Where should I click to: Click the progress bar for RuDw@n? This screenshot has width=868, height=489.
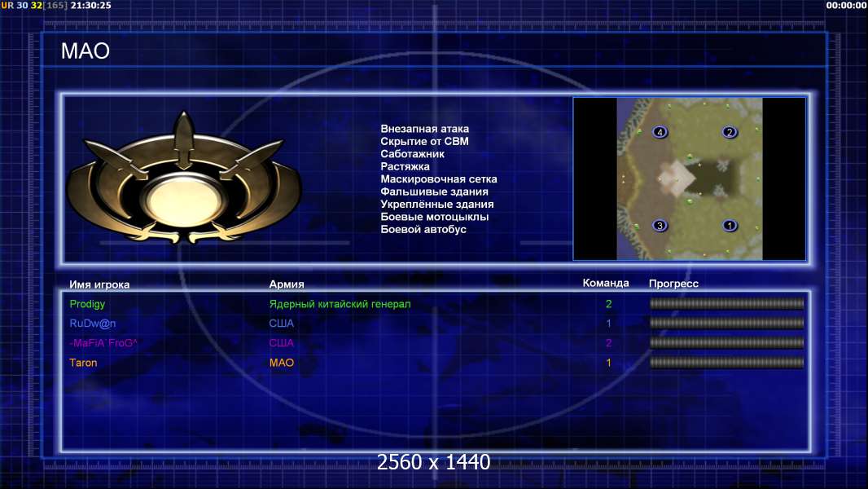click(726, 323)
